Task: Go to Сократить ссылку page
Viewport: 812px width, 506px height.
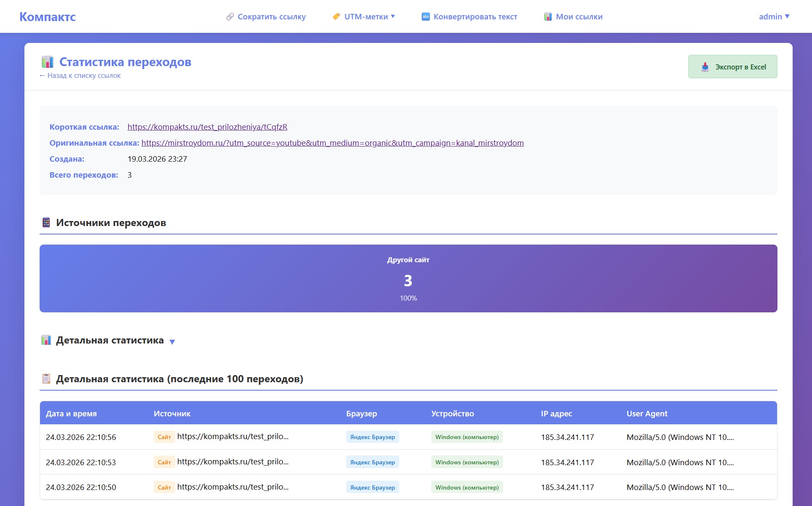Action: 271,17
